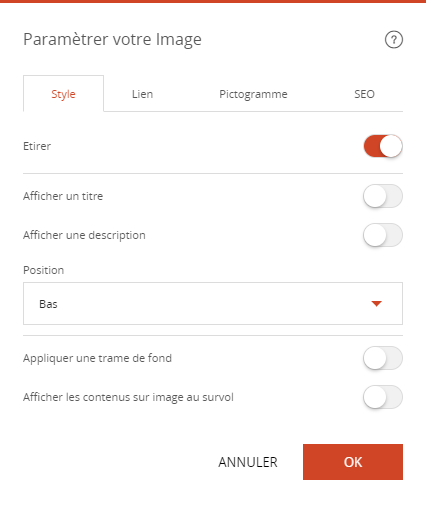Disable the Etirer toggle switch
Viewport: 426px width, 505px height.
(x=383, y=146)
